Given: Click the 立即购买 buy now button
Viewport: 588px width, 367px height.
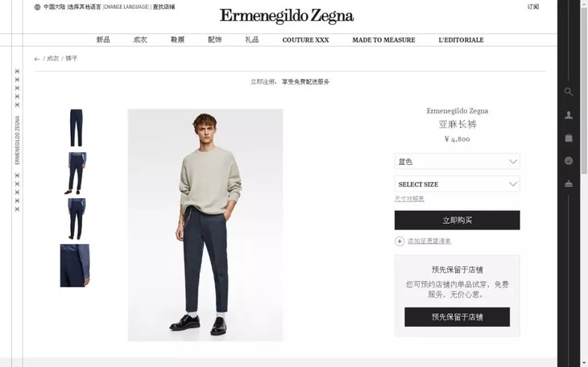Looking at the screenshot, I should click(x=458, y=220).
